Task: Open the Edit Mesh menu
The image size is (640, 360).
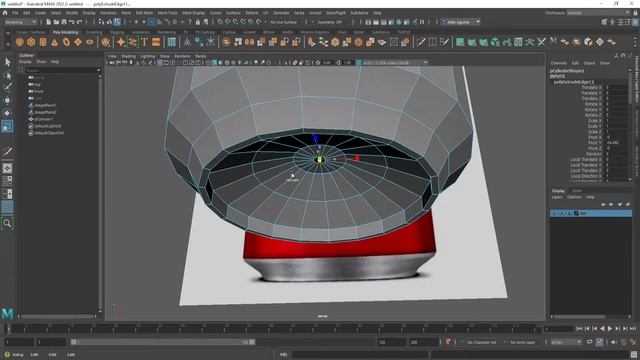Action: pos(144,13)
